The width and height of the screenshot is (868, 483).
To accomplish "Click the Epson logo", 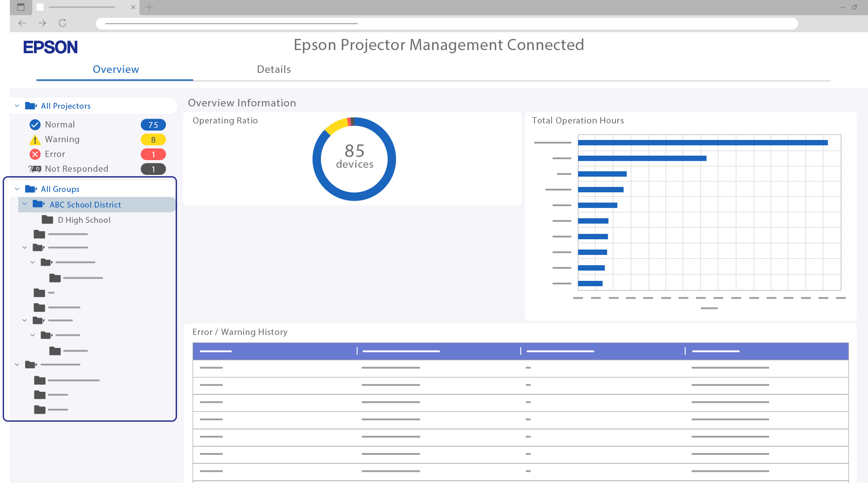I will [x=51, y=47].
